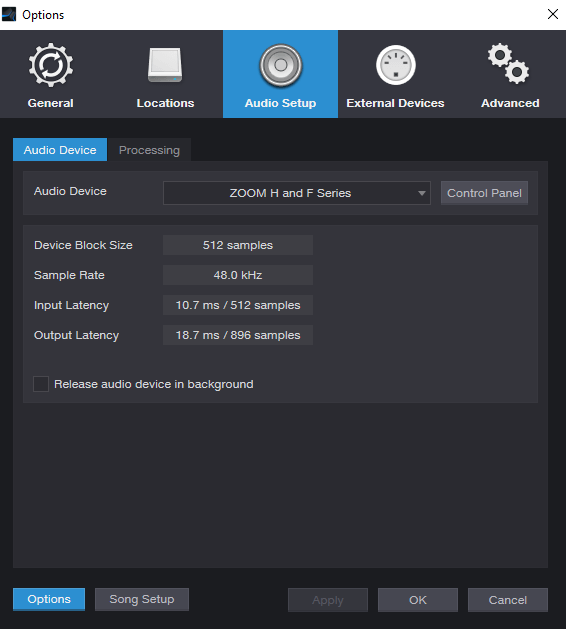Click the Audio Setup speaker icon

pos(280,65)
